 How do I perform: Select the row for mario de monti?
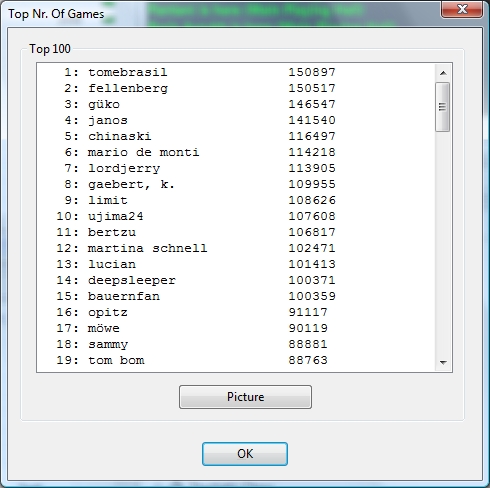pyautogui.click(x=236, y=152)
